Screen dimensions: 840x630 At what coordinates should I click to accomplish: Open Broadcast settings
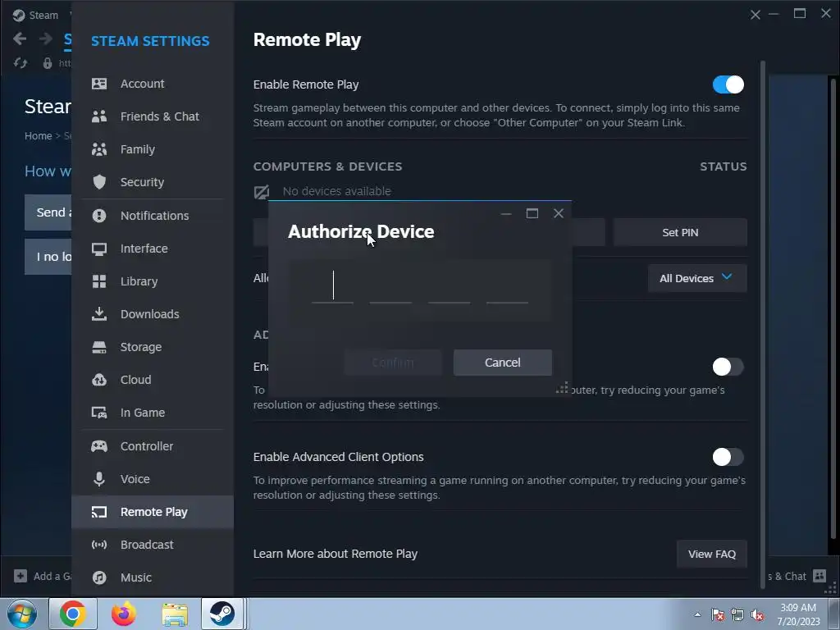tap(153, 545)
